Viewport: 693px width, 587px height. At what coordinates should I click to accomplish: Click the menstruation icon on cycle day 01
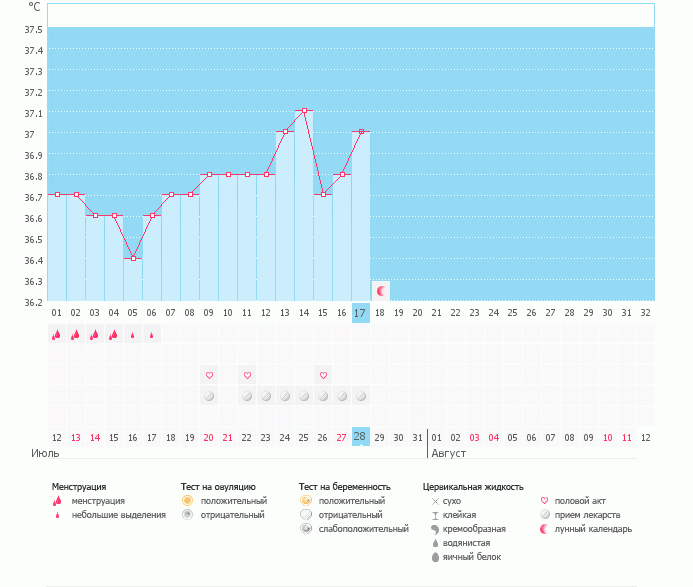56,335
